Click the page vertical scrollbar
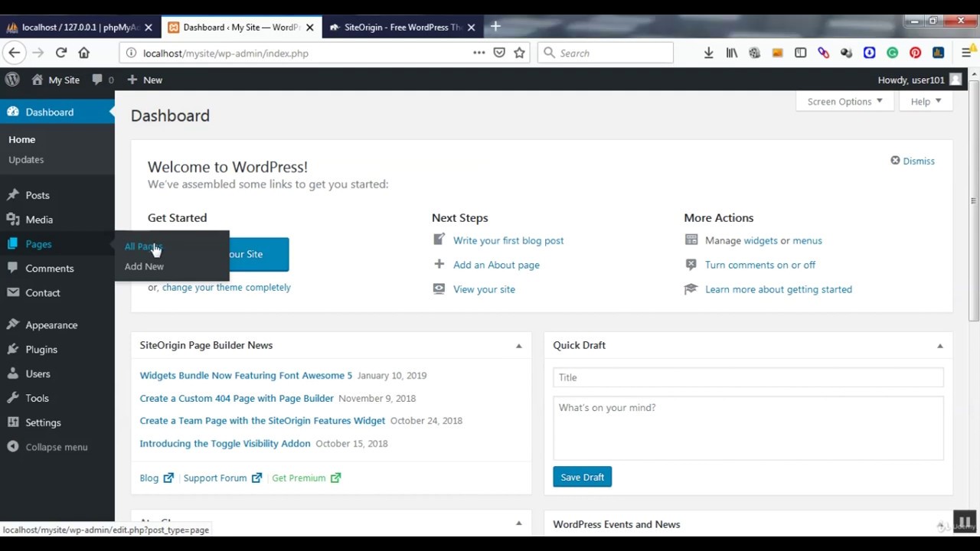 974,199
